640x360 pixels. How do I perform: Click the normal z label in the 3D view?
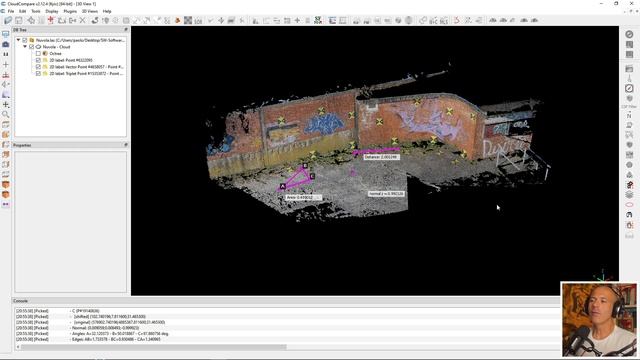click(386, 193)
